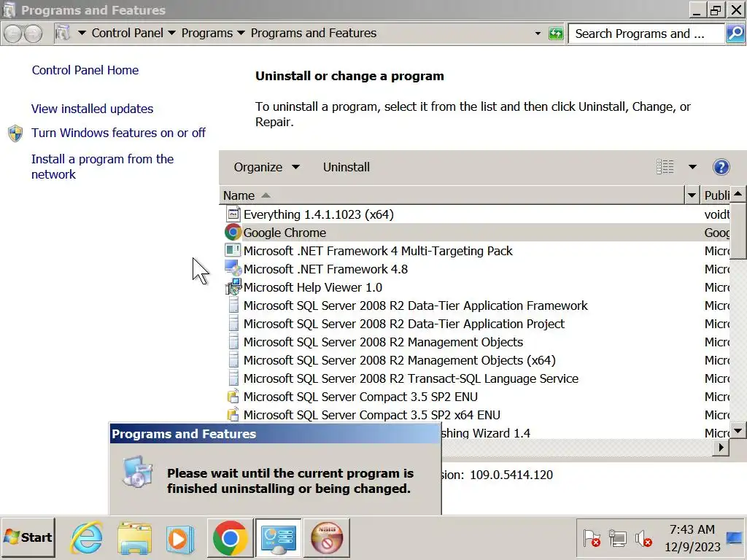Image resolution: width=747 pixels, height=560 pixels.
Task: Click the Microsoft .NET Framework 4.8 icon
Action: (233, 268)
